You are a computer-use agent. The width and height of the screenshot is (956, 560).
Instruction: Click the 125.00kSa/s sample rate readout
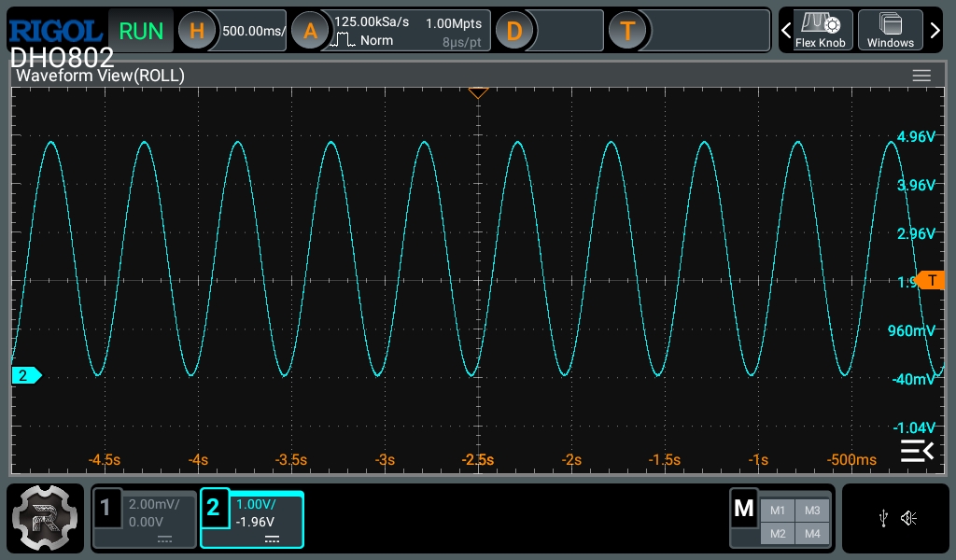click(x=372, y=22)
